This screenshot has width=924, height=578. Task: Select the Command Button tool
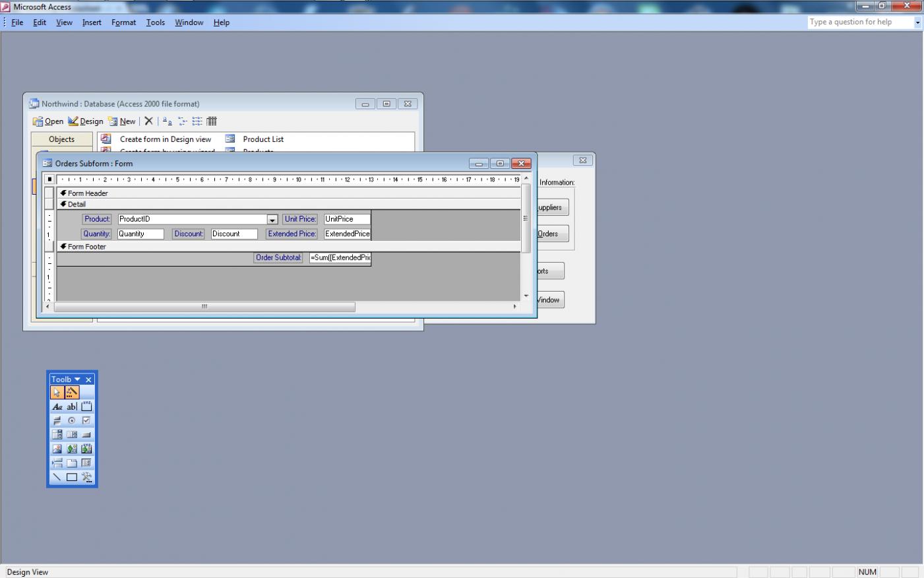pyautogui.click(x=86, y=435)
